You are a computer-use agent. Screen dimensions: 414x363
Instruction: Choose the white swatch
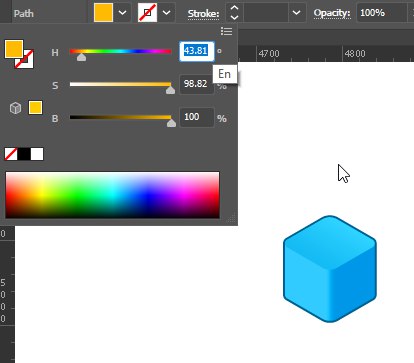pyautogui.click(x=37, y=154)
